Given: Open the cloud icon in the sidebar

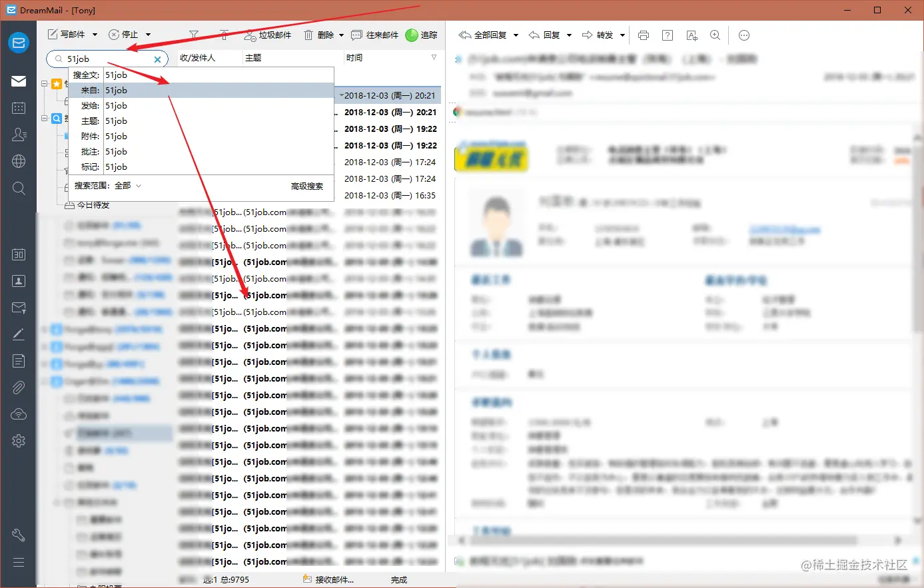Looking at the screenshot, I should coord(19,414).
